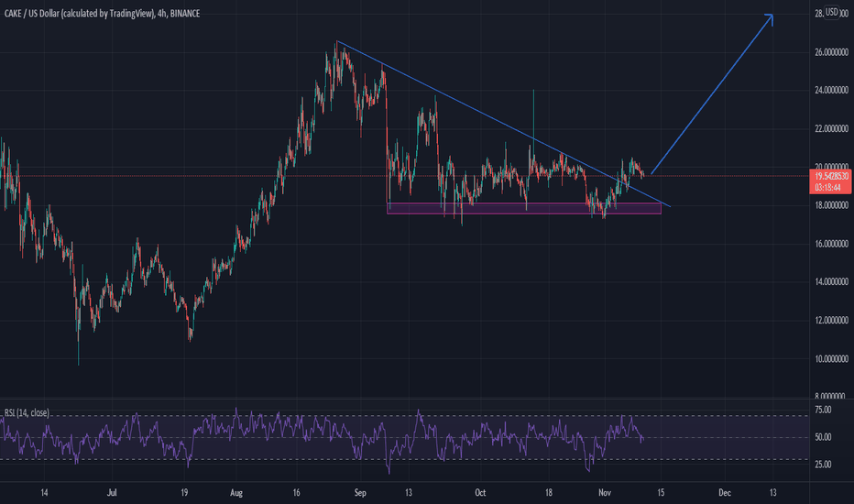Screen dimensions: 854x504
Task: Click the 24.0000000 price axis label
Action: (831, 91)
